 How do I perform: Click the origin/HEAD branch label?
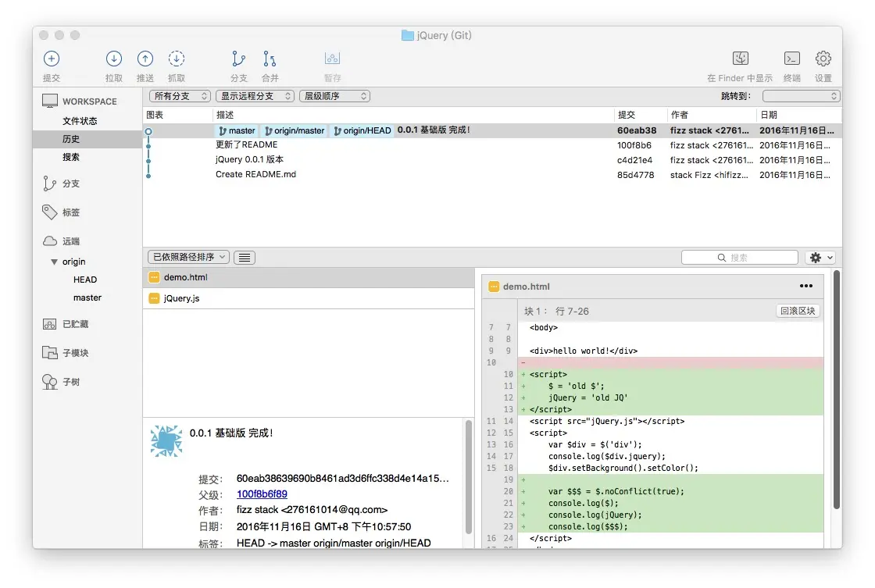[x=362, y=130]
